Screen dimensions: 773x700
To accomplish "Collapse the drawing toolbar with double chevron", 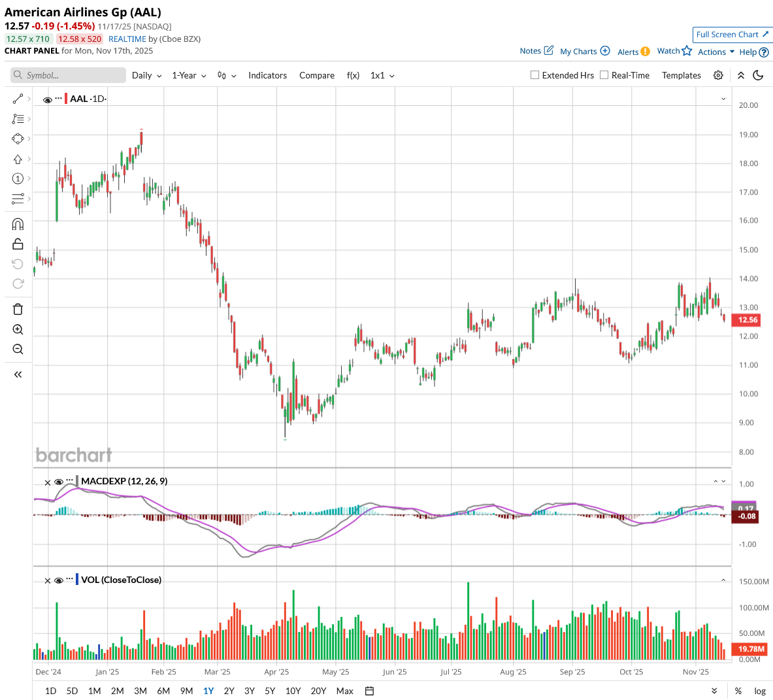I will pyautogui.click(x=18, y=375).
